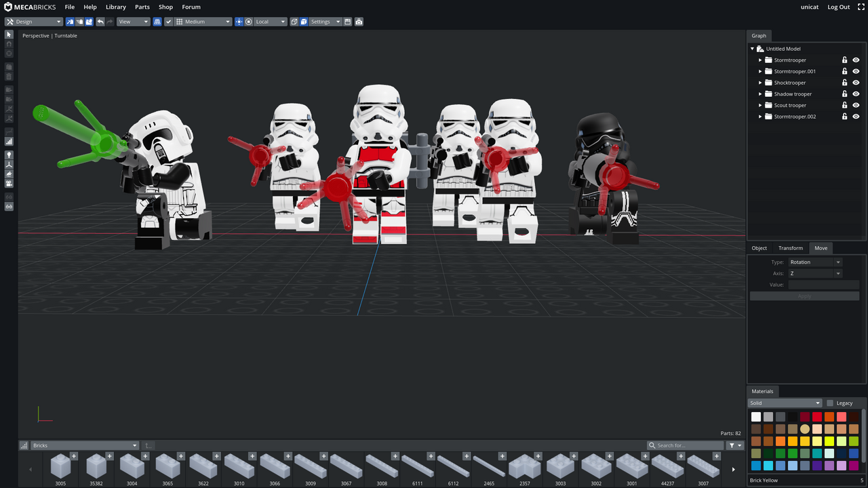Click the save disk icon in top toolbar
The height and width of the screenshot is (488, 868).
click(348, 22)
